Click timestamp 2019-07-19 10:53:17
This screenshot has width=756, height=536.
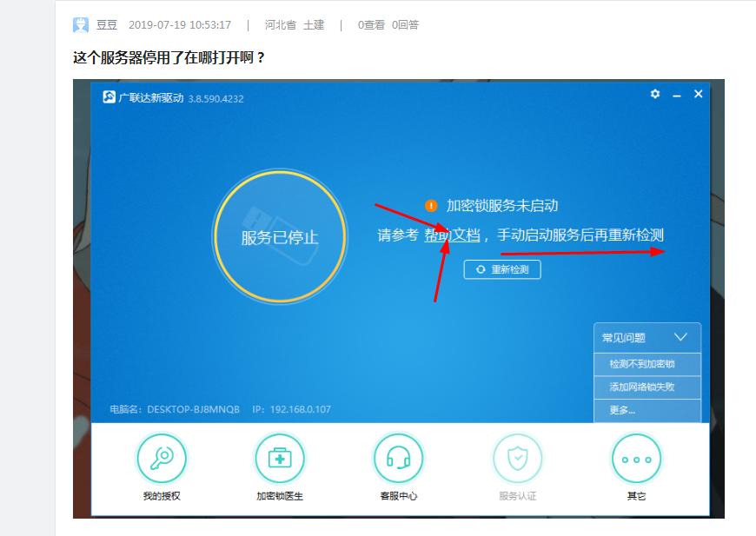[180, 25]
